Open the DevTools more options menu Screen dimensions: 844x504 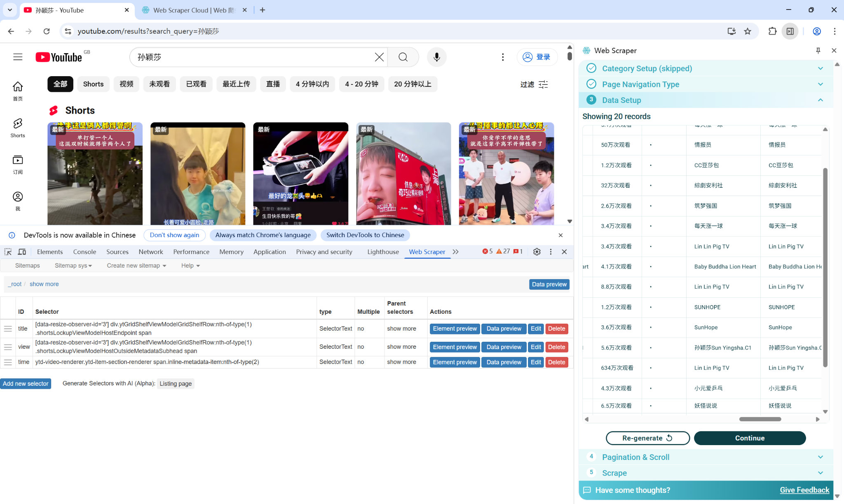pos(551,252)
